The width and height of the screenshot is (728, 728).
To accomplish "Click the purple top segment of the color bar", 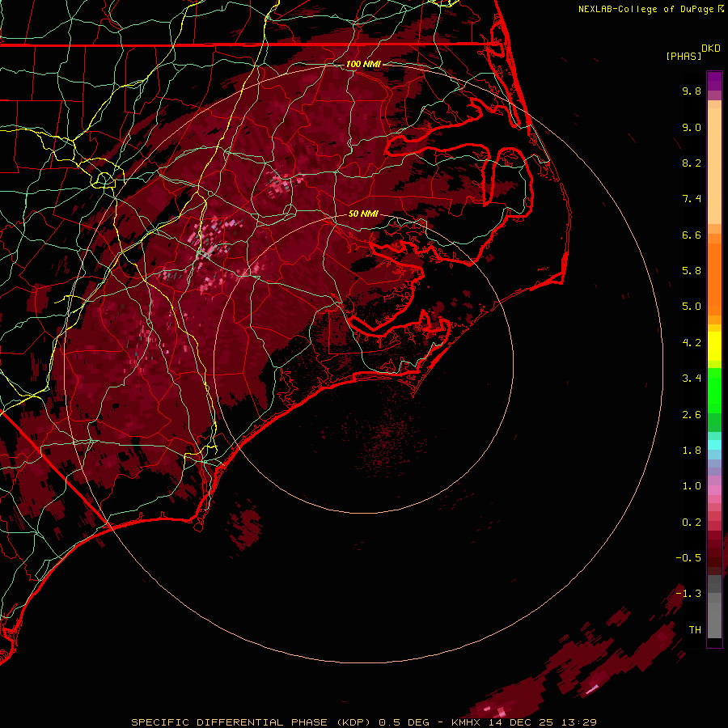I will [714, 81].
